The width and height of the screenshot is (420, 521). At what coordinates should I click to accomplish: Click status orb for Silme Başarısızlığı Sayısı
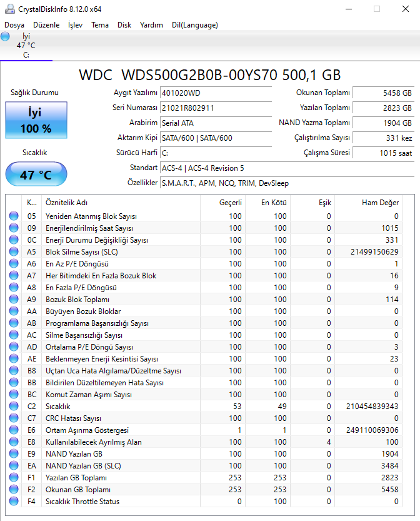point(14,335)
